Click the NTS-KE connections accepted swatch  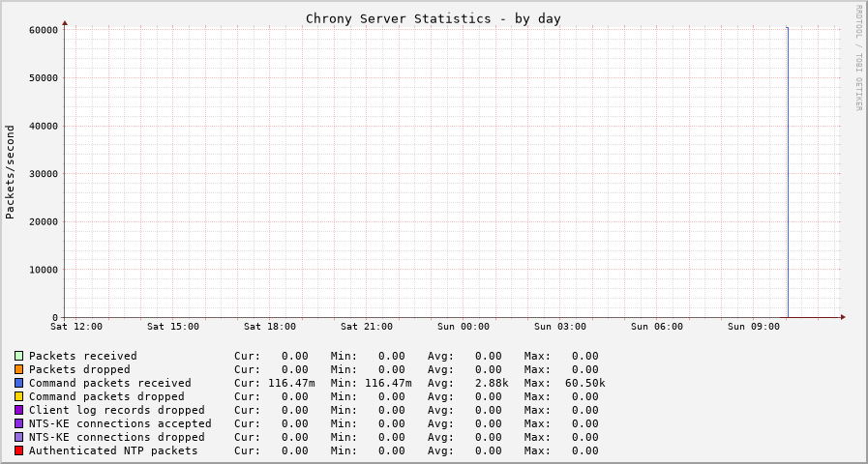click(x=18, y=423)
